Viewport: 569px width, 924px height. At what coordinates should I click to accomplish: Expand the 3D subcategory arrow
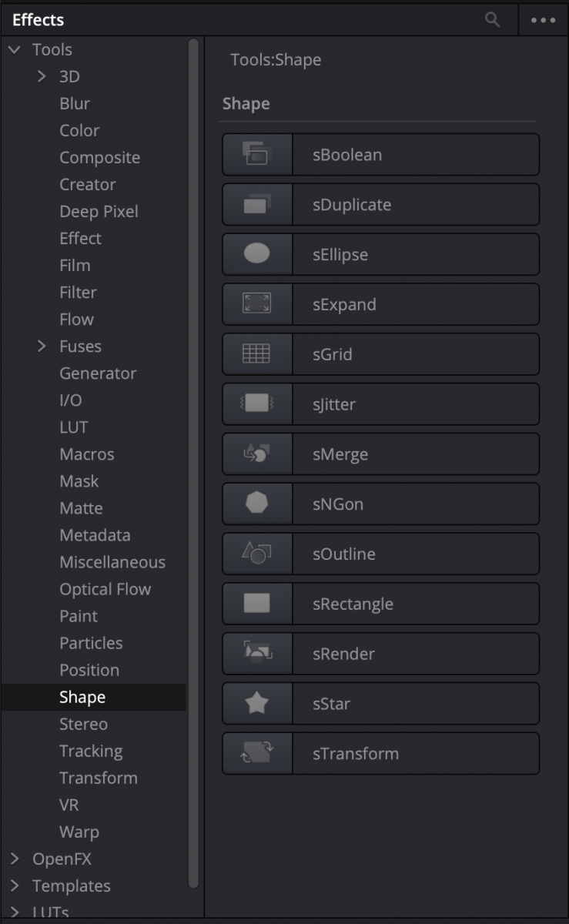tap(42, 76)
